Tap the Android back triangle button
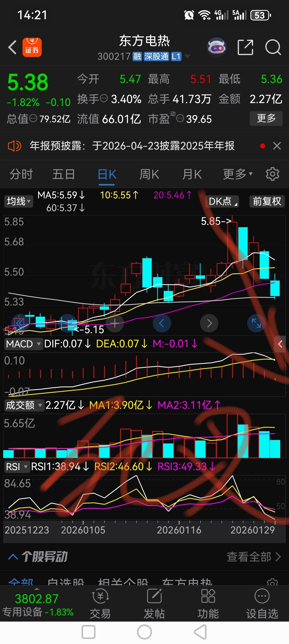This screenshot has width=289, height=644. (200, 632)
